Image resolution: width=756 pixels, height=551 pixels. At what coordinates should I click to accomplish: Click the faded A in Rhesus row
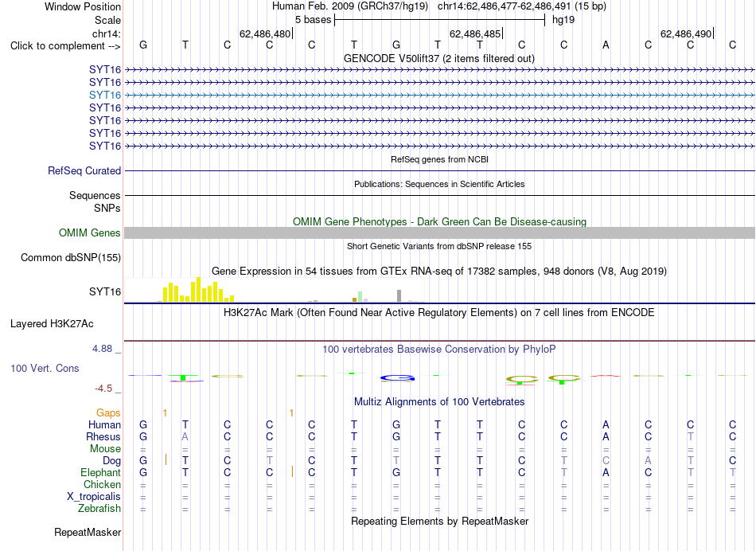point(185,436)
